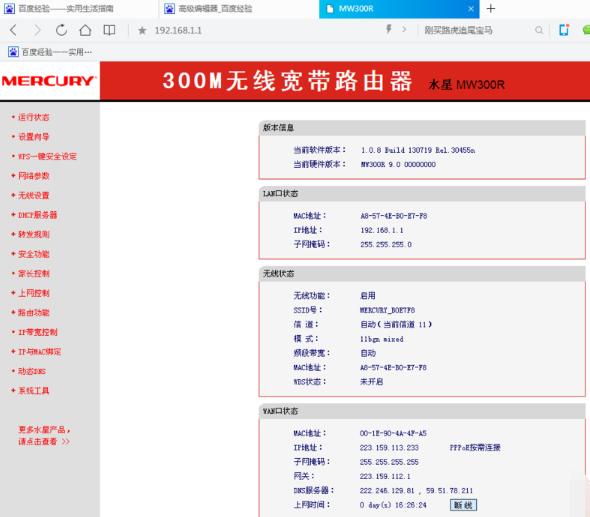Expand 无线设置 in the sidebar

point(33,195)
